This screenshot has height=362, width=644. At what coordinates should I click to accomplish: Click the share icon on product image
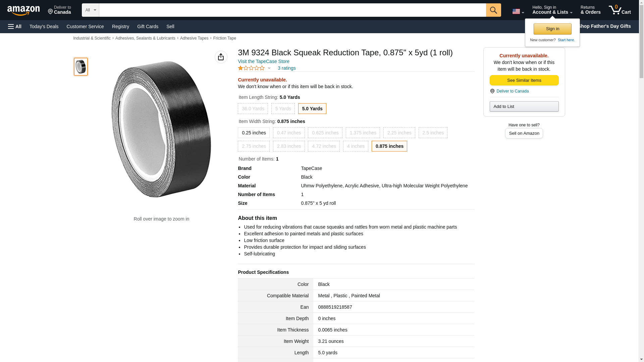[221, 57]
